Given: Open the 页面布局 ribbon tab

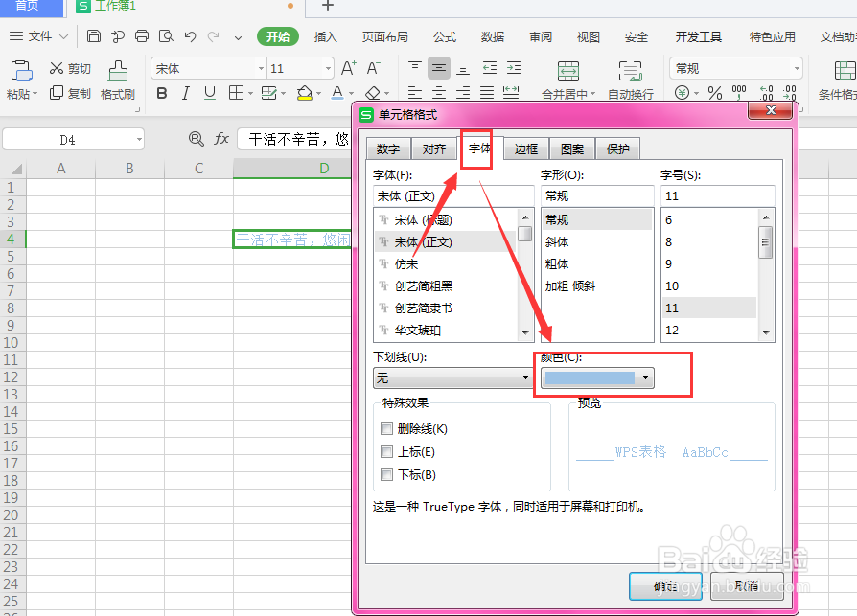Looking at the screenshot, I should [385, 36].
